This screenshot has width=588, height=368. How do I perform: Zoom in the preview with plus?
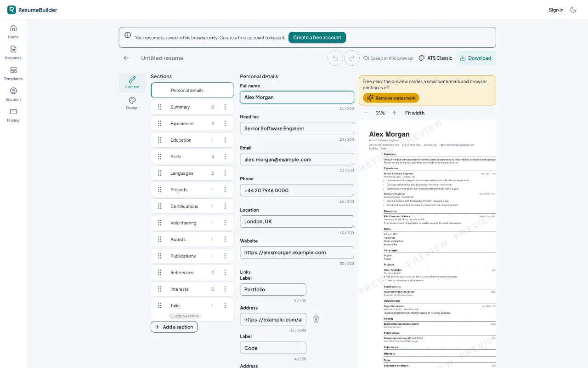coord(394,113)
